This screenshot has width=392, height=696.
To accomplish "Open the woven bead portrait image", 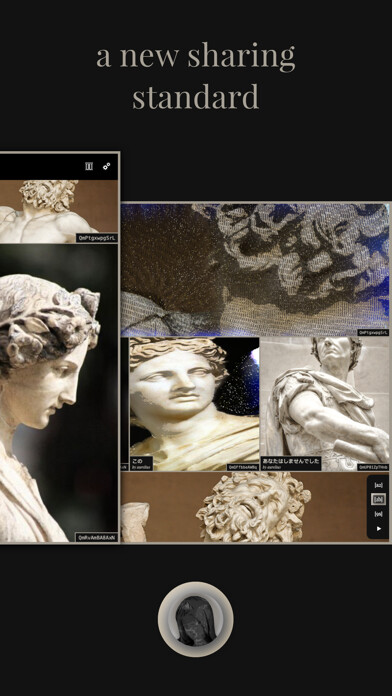I will point(255,270).
